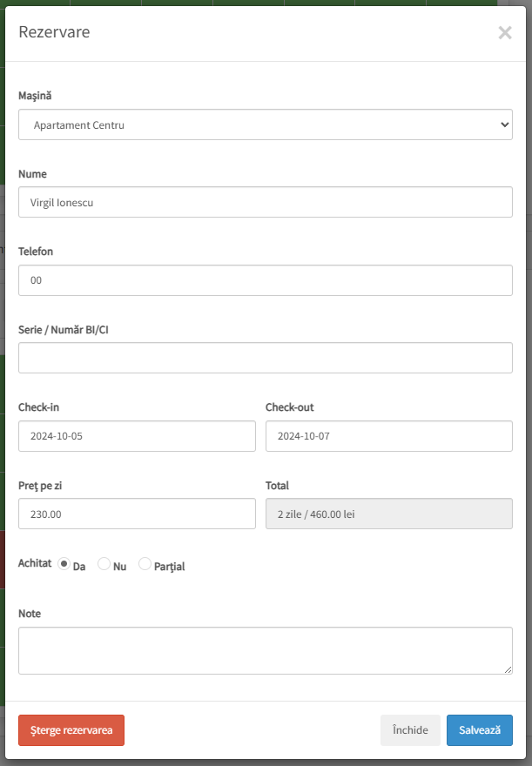The image size is (532, 766).
Task: Close the Rezervare dialog with the X
Action: (505, 33)
